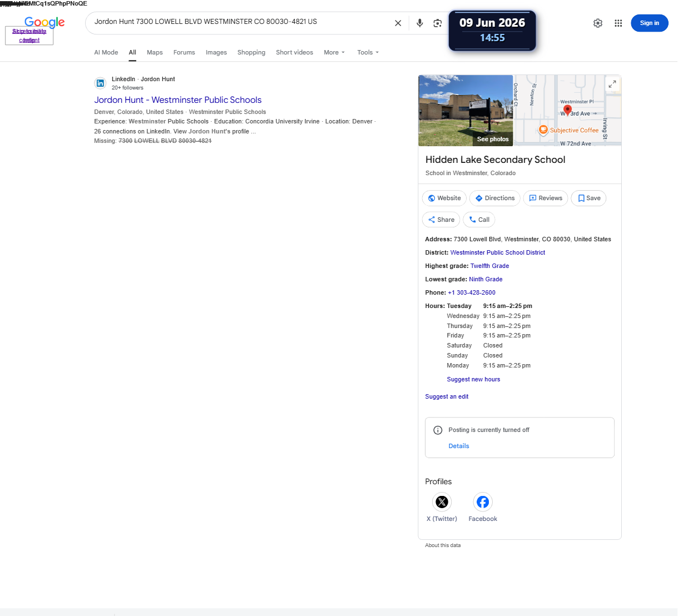Clear the search box with X icon
The height and width of the screenshot is (616, 683).
coord(398,23)
